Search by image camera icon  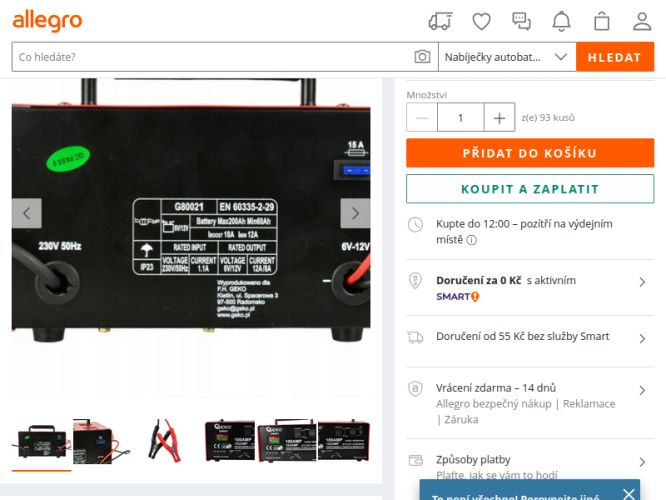[422, 56]
